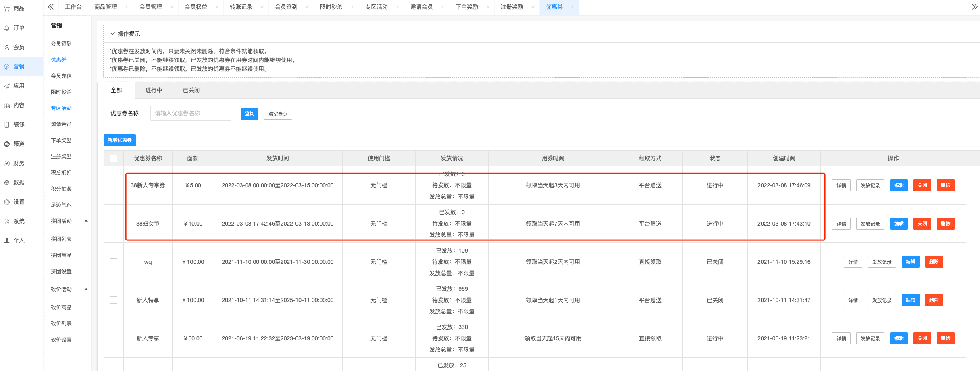Click the 数据 globe icon in sidebar

click(x=7, y=182)
